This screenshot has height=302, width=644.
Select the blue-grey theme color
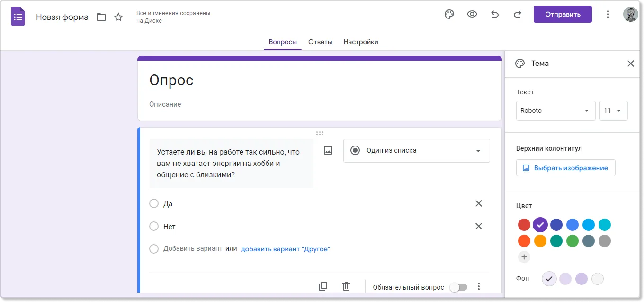pos(589,241)
